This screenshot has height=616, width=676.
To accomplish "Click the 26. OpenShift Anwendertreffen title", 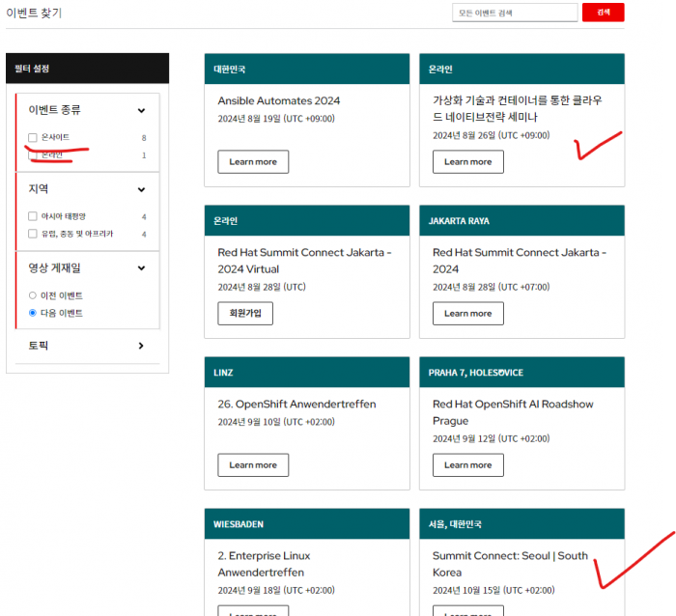I will pyautogui.click(x=296, y=405).
